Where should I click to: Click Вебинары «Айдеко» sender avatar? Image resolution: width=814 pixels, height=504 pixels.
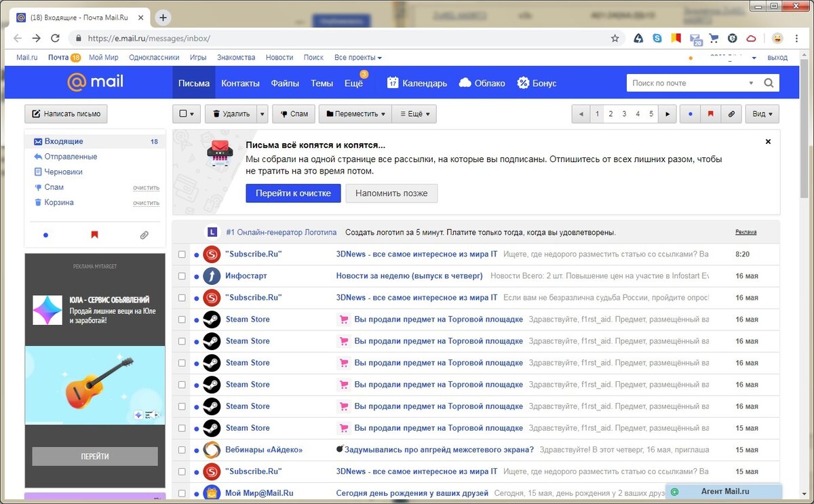pyautogui.click(x=212, y=450)
